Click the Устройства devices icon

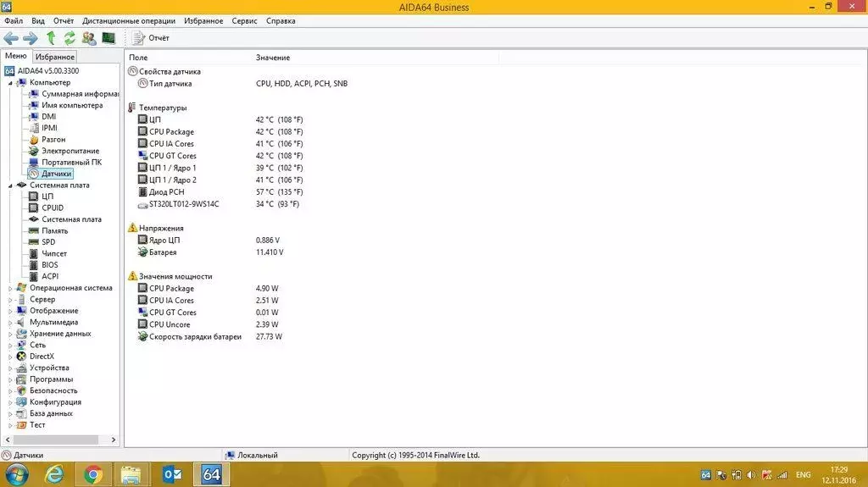point(21,368)
